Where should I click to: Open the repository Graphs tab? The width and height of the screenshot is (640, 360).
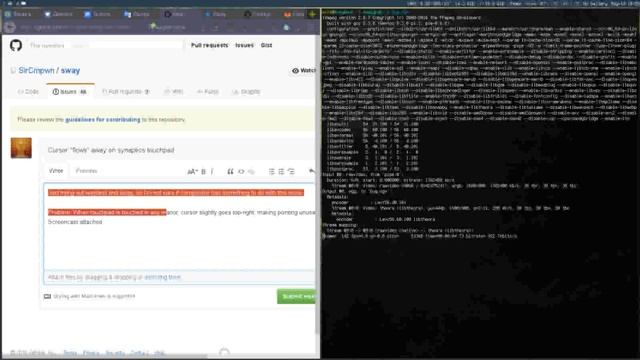click(246, 91)
